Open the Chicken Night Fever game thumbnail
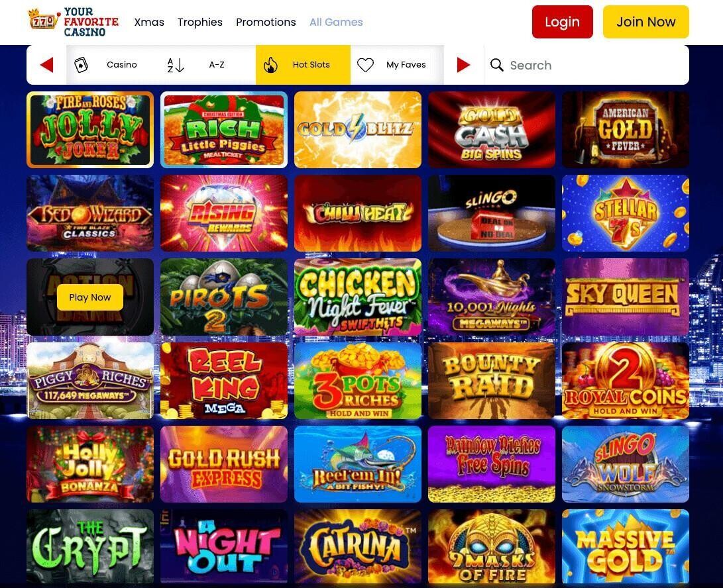 point(357,297)
